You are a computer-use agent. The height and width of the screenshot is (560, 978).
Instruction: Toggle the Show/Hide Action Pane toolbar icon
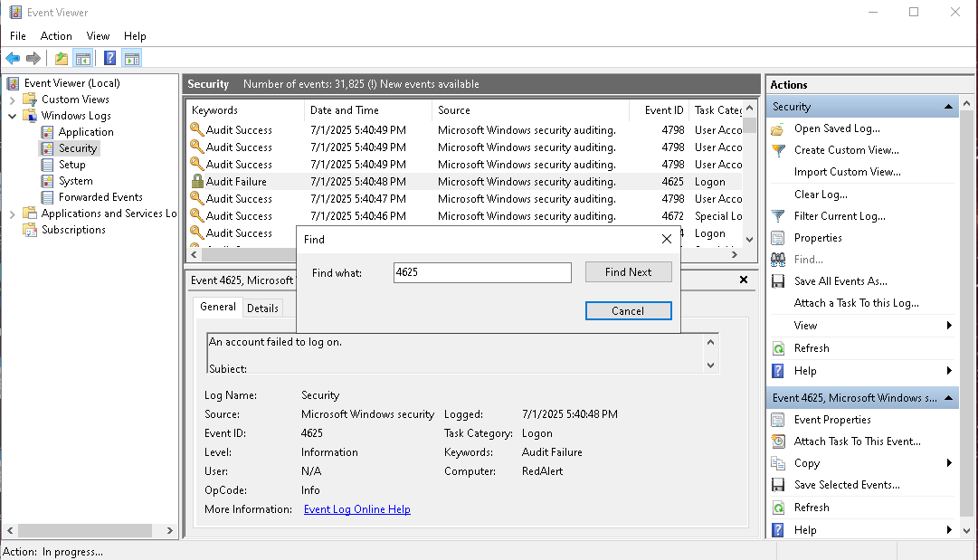(x=131, y=59)
